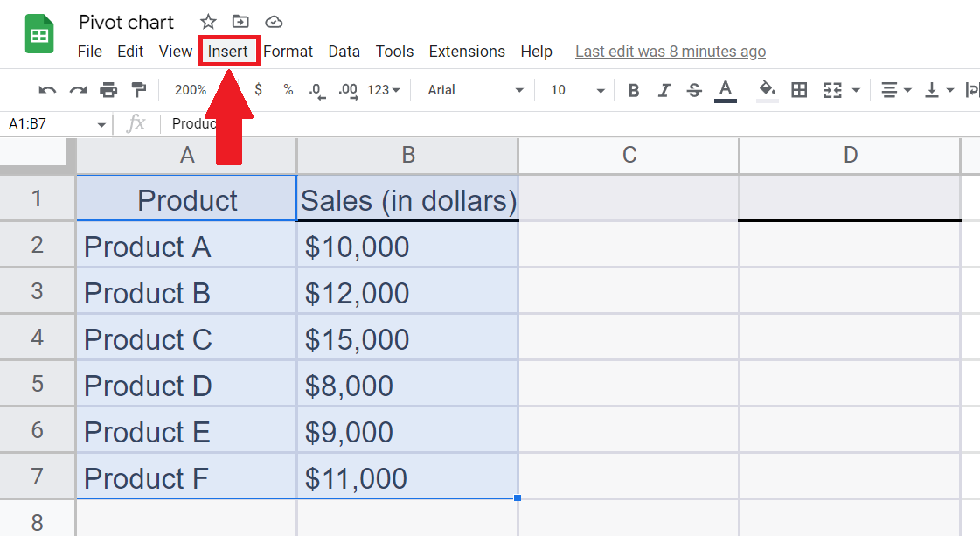Image resolution: width=980 pixels, height=536 pixels.
Task: Toggle italic formatting
Action: tap(664, 91)
